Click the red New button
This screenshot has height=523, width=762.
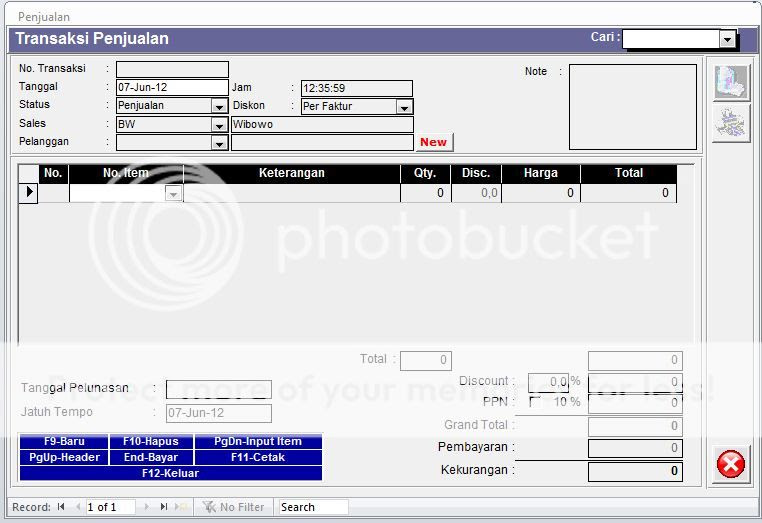point(433,142)
